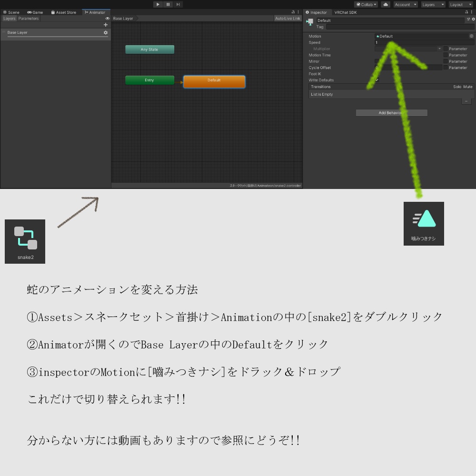
Task: Open the VRChat SDK tab
Action: tap(346, 12)
